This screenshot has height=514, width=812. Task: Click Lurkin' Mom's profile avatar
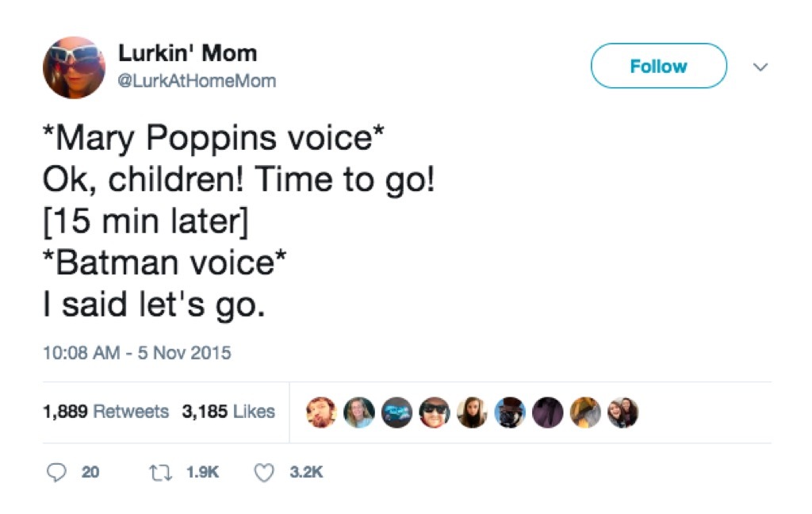(76, 67)
